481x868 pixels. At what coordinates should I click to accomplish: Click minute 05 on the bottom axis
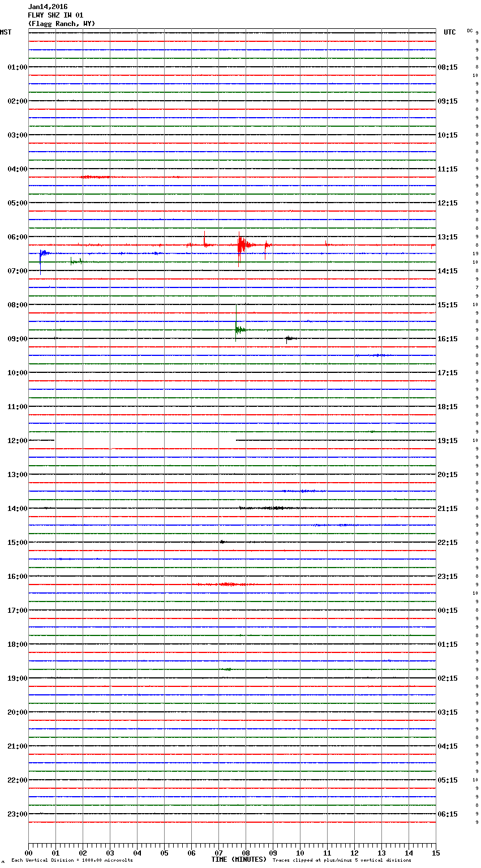pos(164,853)
